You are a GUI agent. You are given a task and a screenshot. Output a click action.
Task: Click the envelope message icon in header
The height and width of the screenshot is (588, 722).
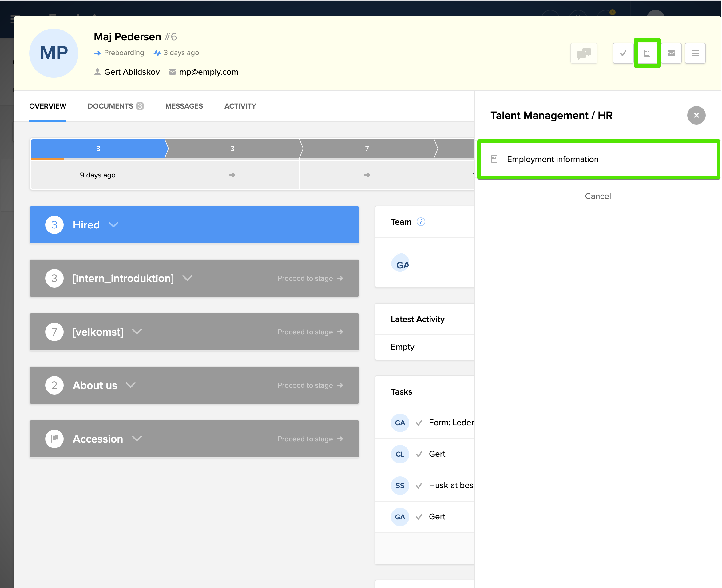(x=671, y=53)
